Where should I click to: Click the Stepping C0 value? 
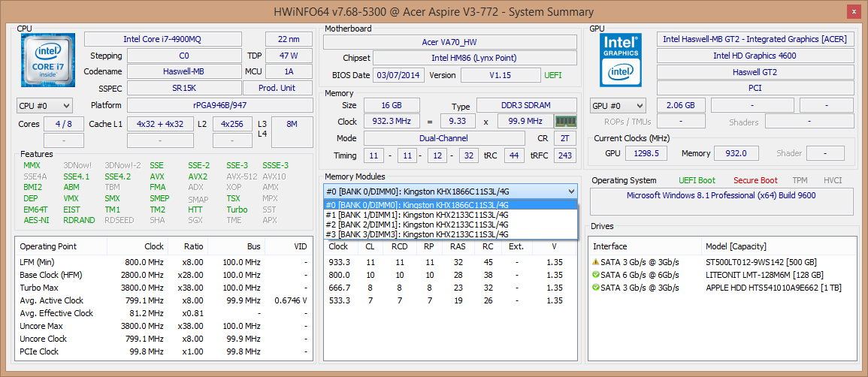coord(184,56)
